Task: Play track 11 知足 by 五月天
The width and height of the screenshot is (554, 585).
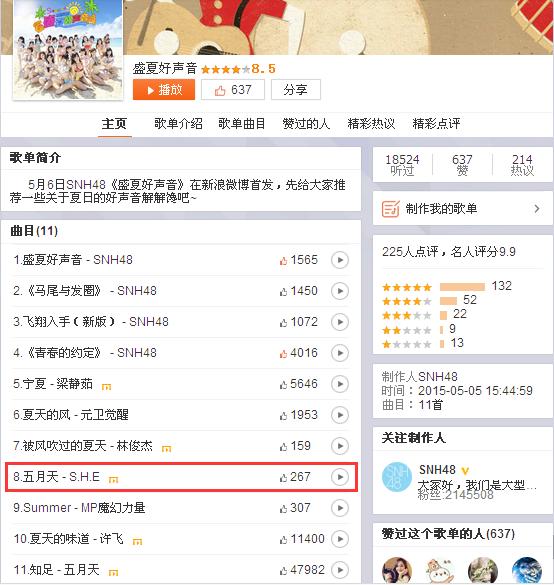Action: pyautogui.click(x=340, y=570)
